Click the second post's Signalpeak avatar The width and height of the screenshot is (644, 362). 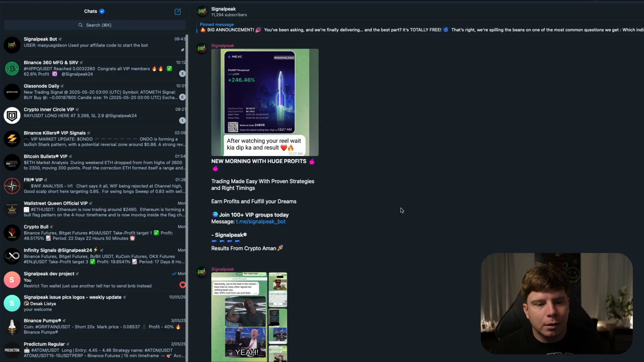(202, 272)
